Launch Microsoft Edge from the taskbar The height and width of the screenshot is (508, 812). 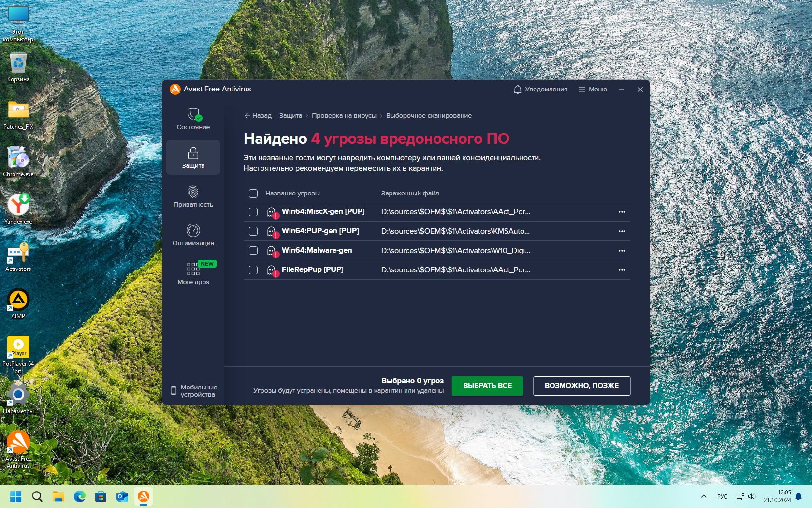click(80, 496)
